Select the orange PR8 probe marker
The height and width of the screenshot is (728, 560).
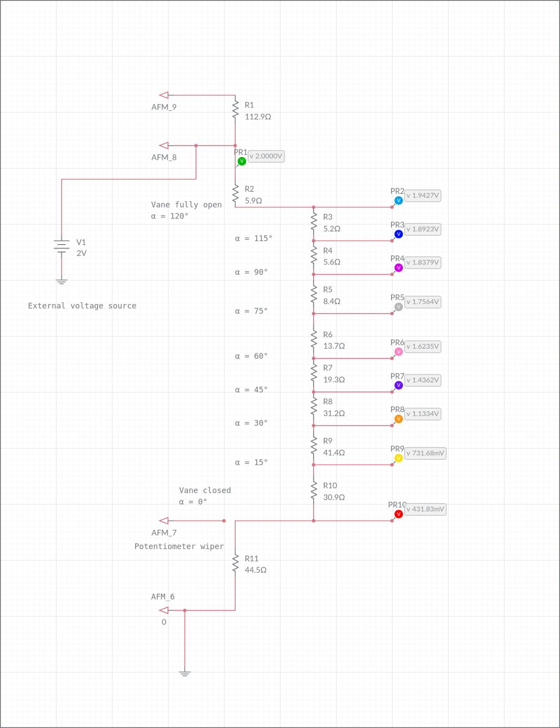click(x=398, y=419)
